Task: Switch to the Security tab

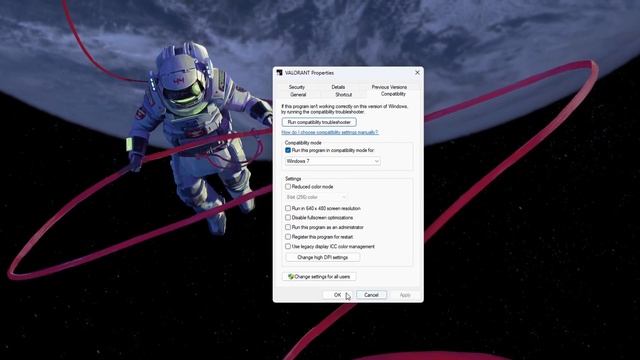Action: 297,87
